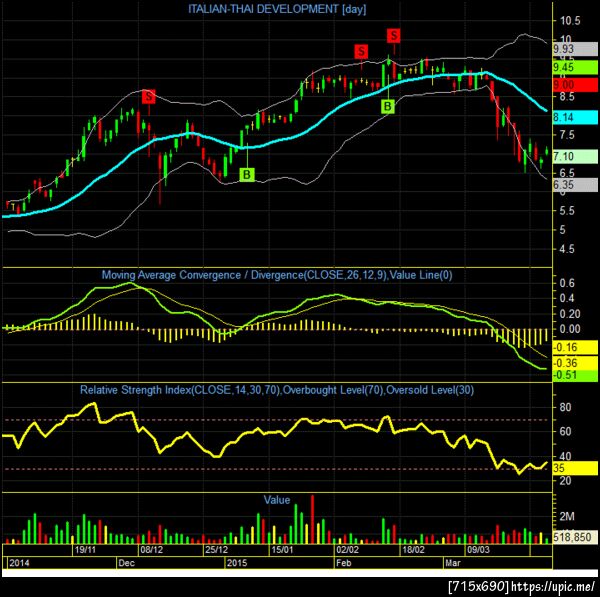600x597 pixels.
Task: Click the ITALIAN-THAI DEVELOPMENT [day] chart title
Action: 277,9
